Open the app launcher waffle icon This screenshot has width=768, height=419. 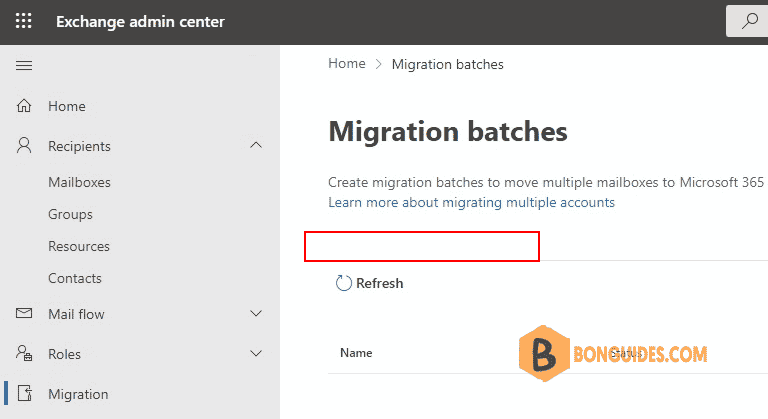coord(24,21)
